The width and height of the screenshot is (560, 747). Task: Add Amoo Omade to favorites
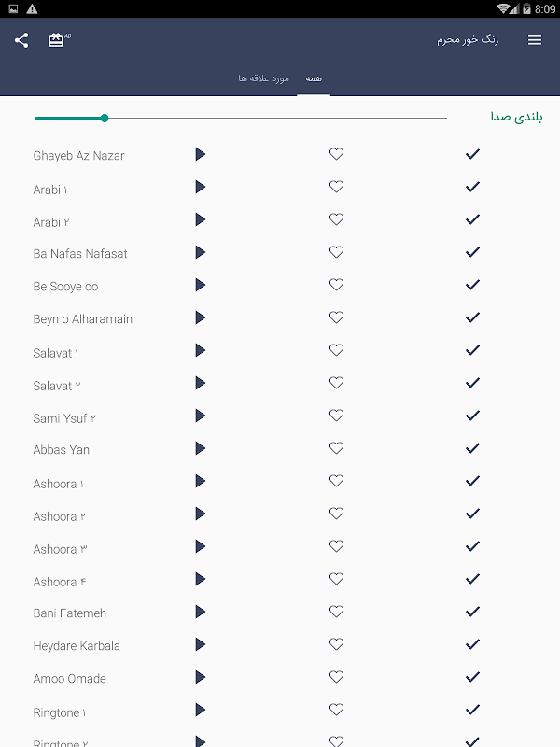(x=337, y=677)
